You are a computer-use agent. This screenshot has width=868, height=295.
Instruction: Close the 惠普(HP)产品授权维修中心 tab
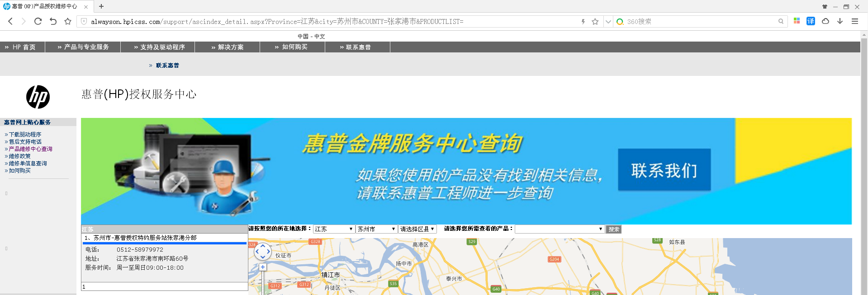click(86, 7)
